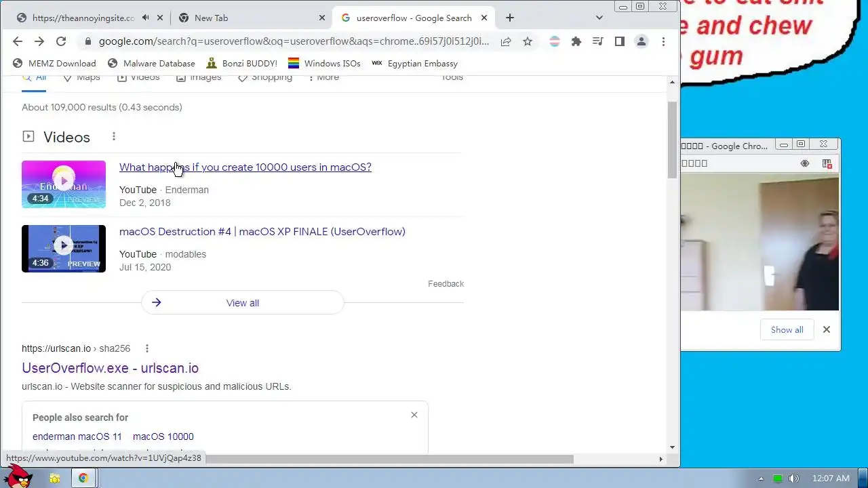The width and height of the screenshot is (868, 488).
Task: Click Show all in the popup window
Action: (x=787, y=330)
